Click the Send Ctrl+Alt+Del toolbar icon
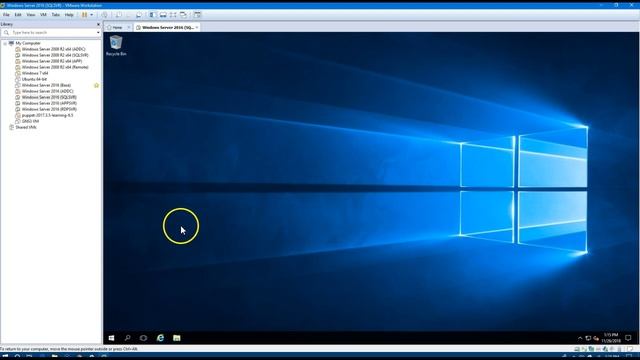Image resolution: width=640 pixels, height=360 pixels. point(105,15)
